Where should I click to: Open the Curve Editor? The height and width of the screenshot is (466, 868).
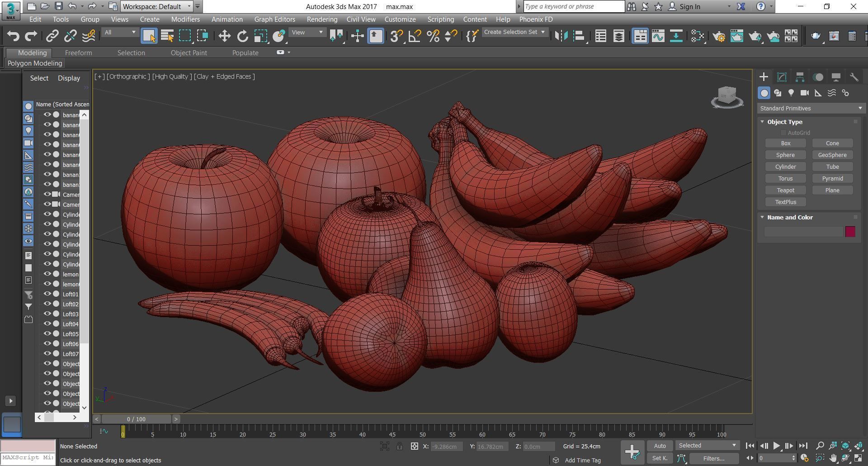pos(658,36)
